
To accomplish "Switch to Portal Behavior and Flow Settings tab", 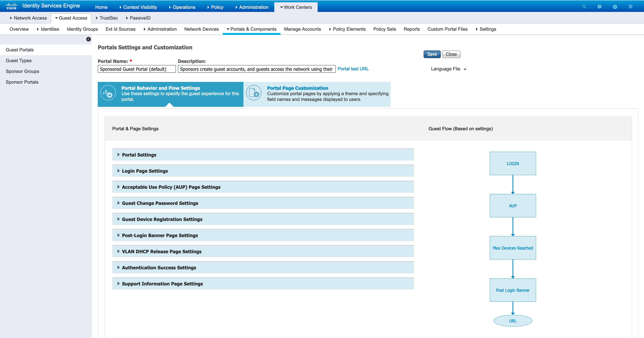I will coord(171,94).
